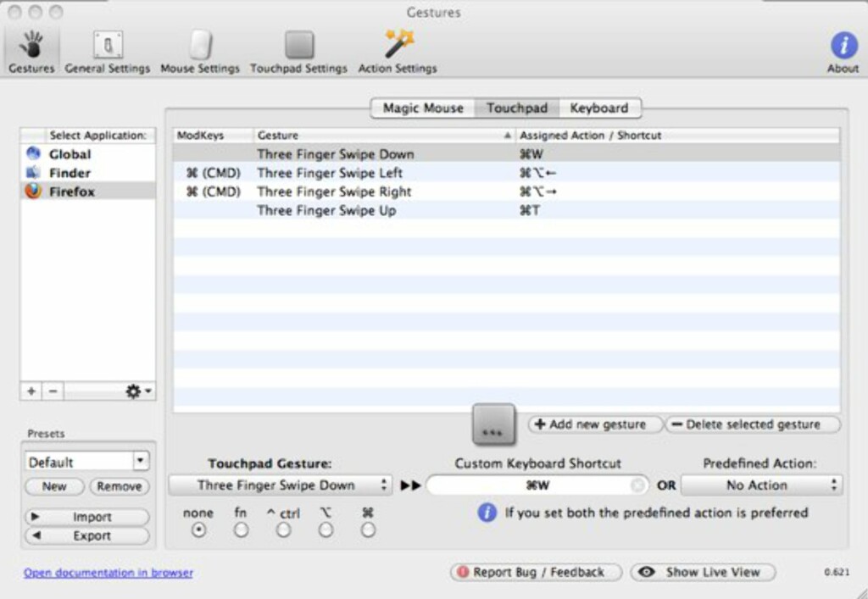
Task: Click the ⌘⌥← shortcut cell
Action: coord(537,173)
